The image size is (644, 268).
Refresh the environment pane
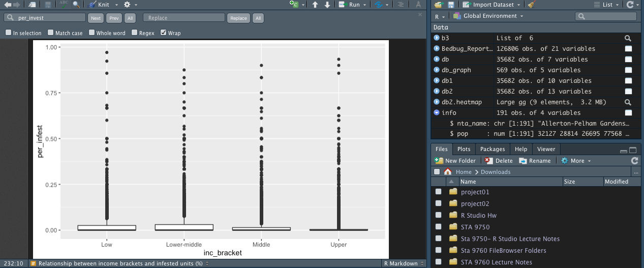coord(631,5)
